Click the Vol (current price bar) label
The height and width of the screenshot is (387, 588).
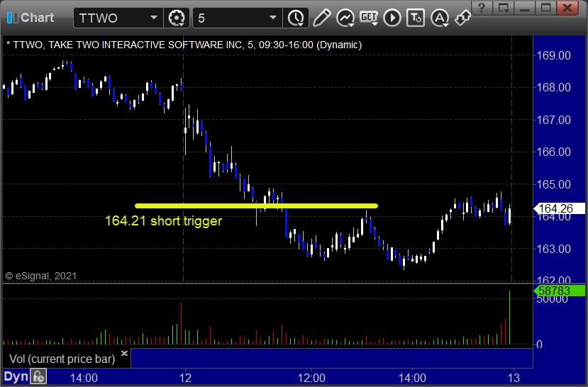click(62, 359)
